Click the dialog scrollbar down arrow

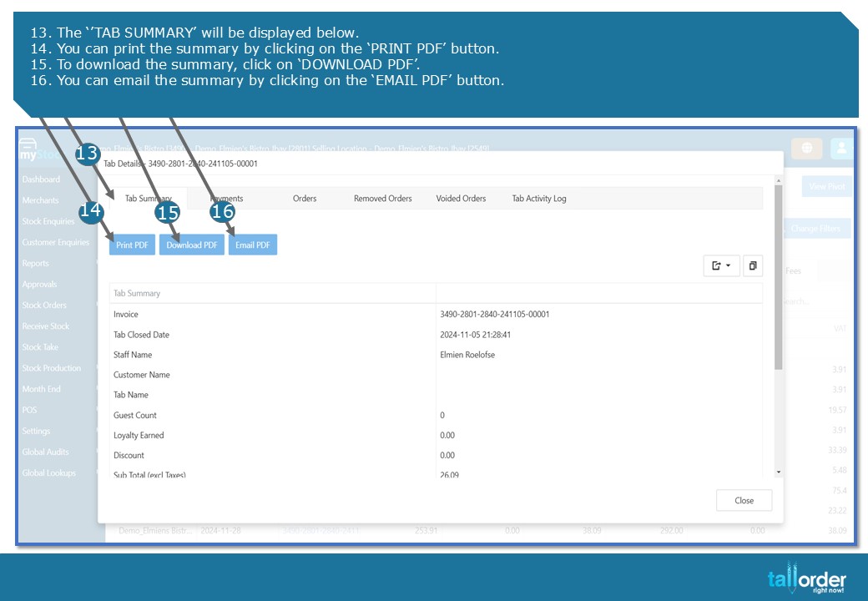point(779,472)
